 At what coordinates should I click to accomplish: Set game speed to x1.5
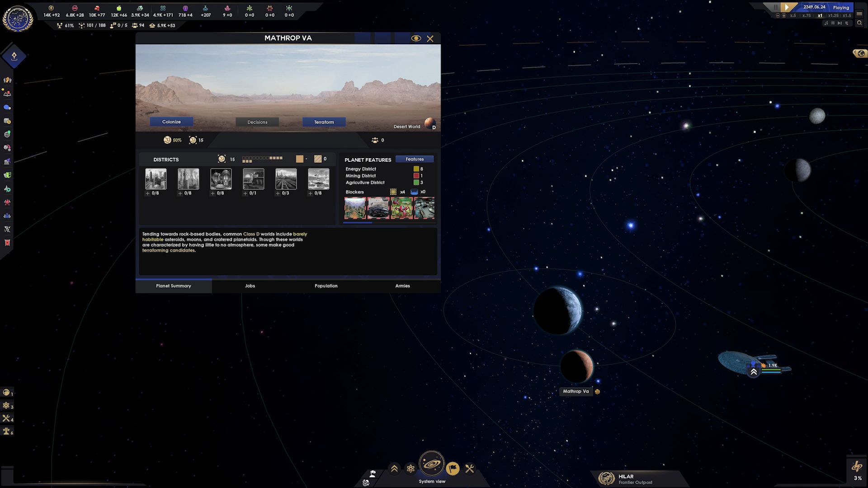click(846, 15)
